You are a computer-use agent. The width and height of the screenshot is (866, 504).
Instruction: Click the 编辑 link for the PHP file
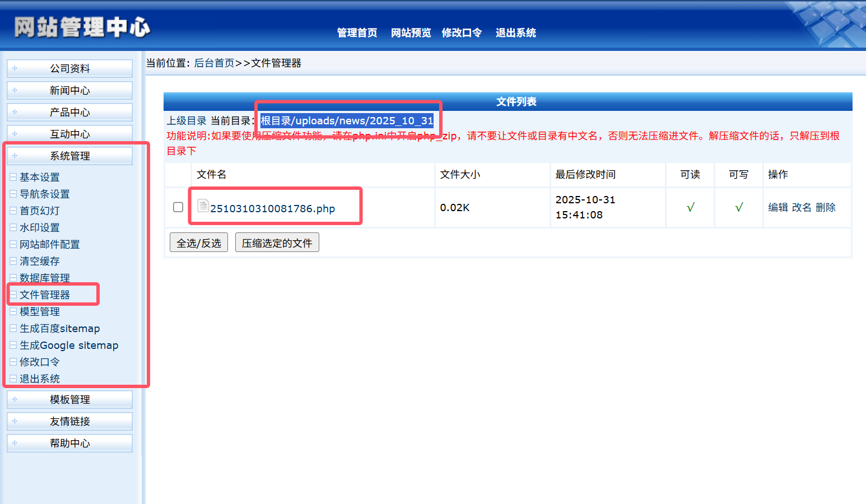tap(777, 207)
